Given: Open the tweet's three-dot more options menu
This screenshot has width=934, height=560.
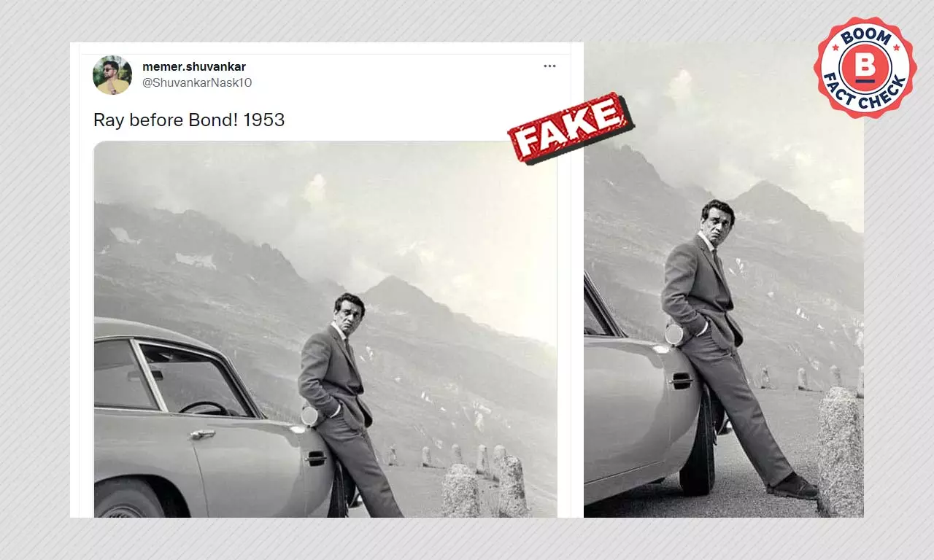Looking at the screenshot, I should point(549,66).
